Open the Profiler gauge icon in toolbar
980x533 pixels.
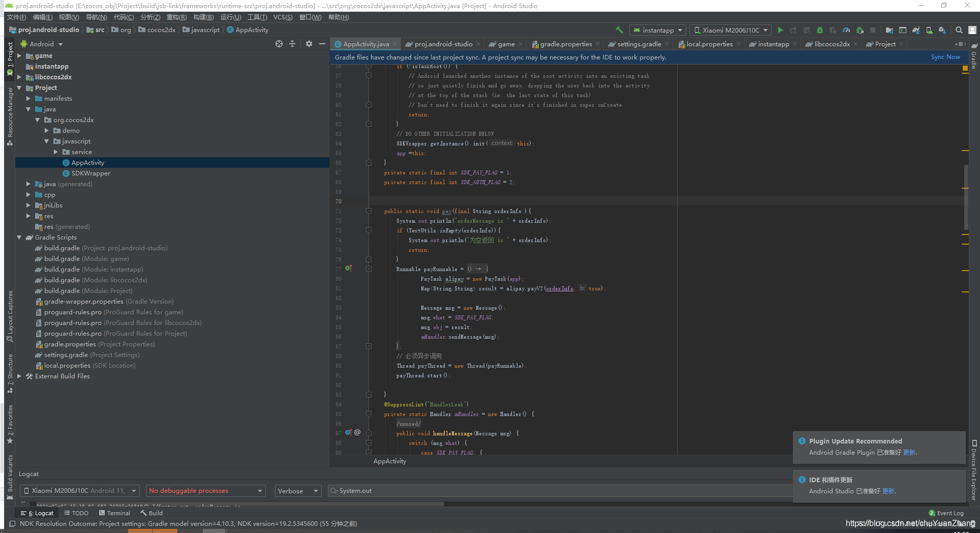pos(846,30)
